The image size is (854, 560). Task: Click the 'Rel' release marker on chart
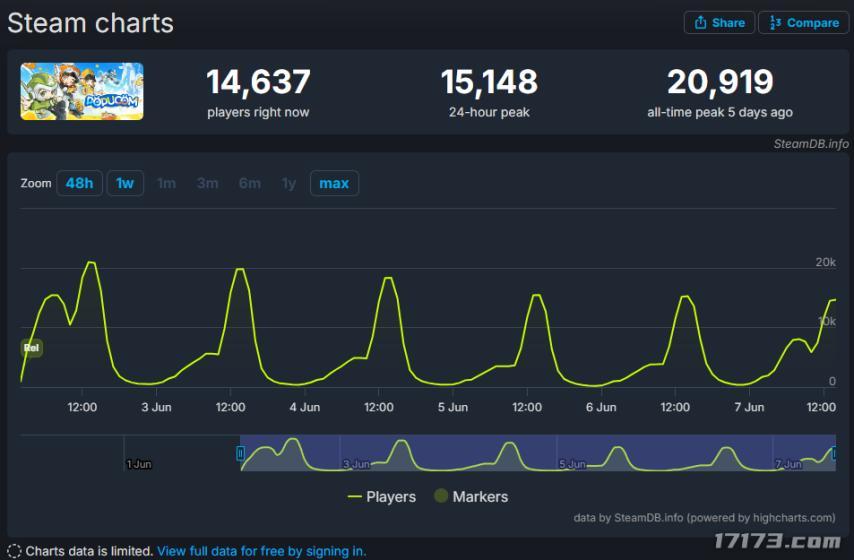(x=31, y=348)
